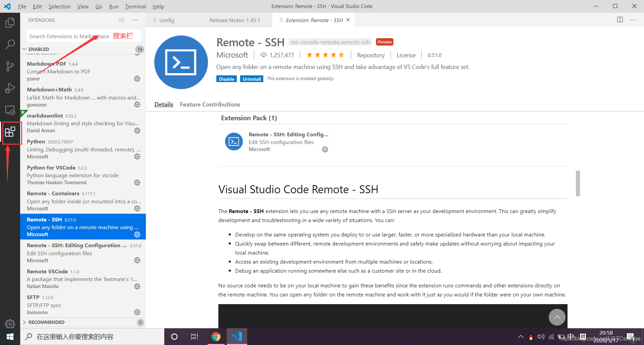The height and width of the screenshot is (345, 644).
Task: Click the large Remote - SSH logo
Action: 181,62
